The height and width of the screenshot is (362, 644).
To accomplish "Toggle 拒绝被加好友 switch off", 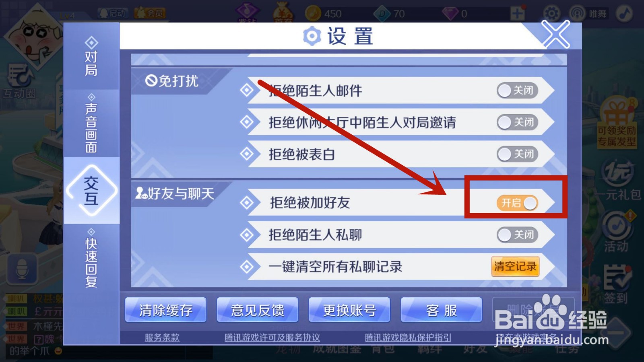I will click(518, 203).
